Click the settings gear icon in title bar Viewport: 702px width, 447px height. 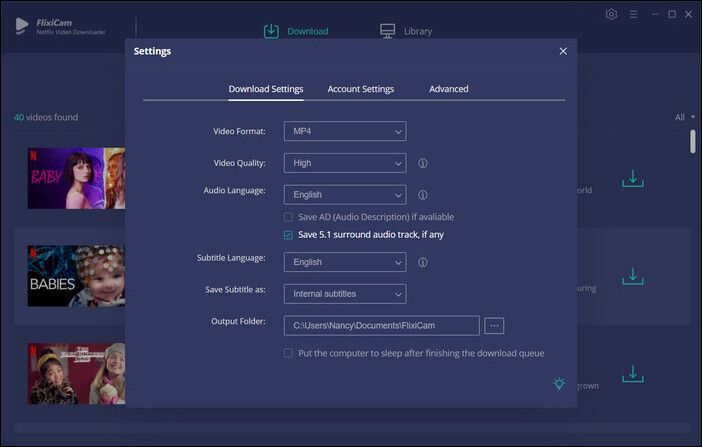(x=612, y=15)
